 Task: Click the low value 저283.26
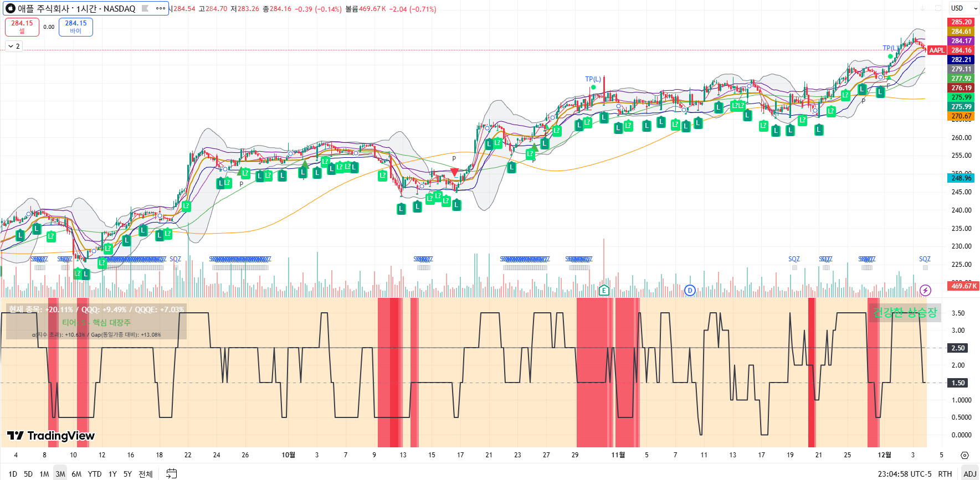click(245, 9)
